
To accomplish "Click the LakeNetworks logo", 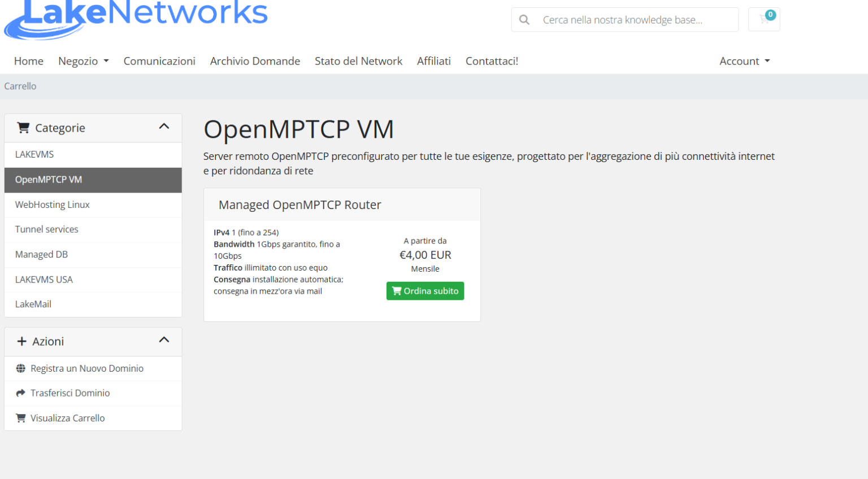I will [x=136, y=19].
